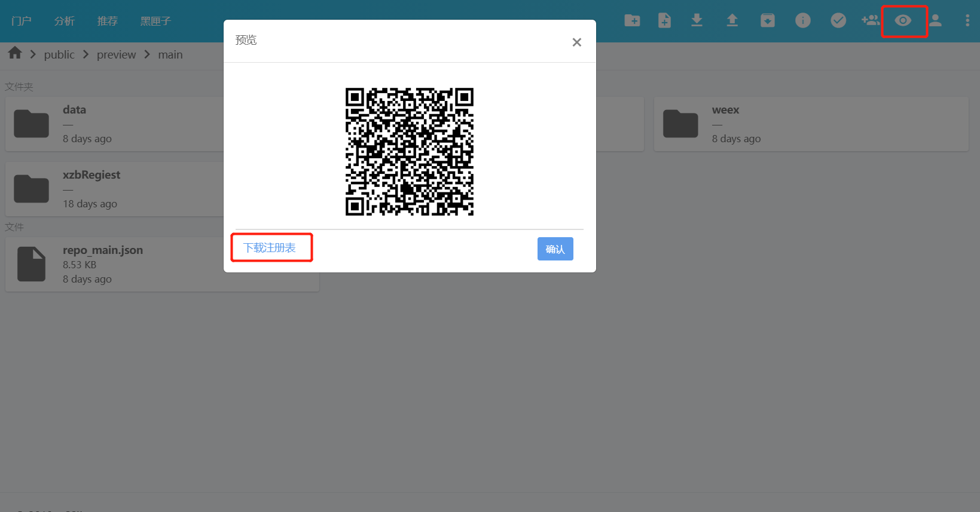
Task: Close the 预览 dialog with X
Action: point(577,42)
